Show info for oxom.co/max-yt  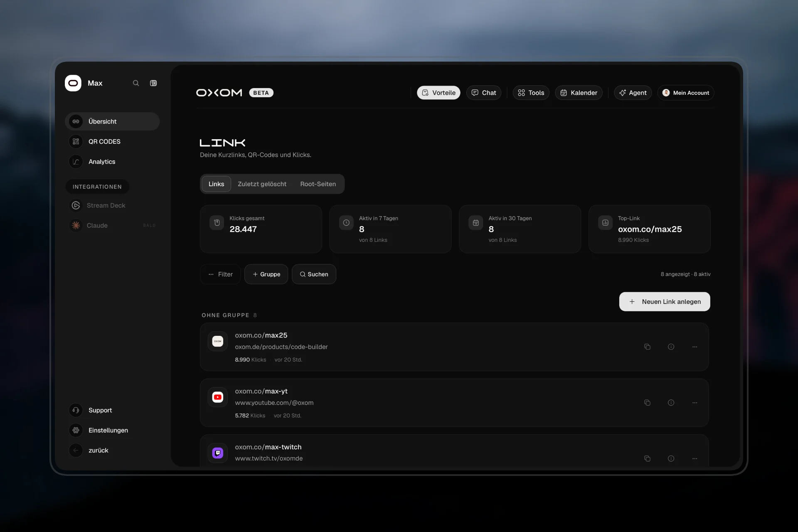671,402
